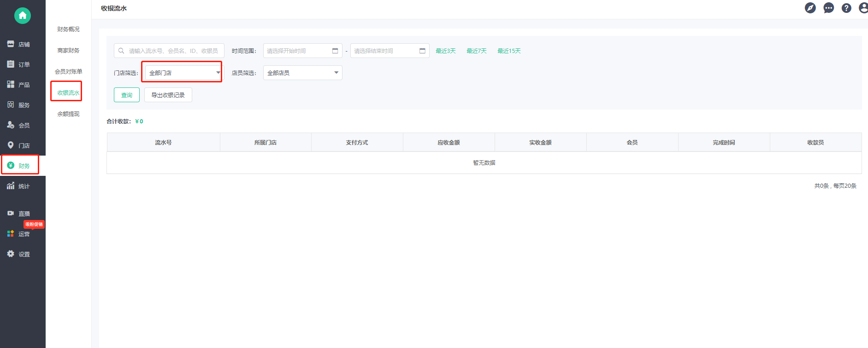The image size is (868, 348).
Task: Select the 最近7天 quick range link
Action: (477, 51)
